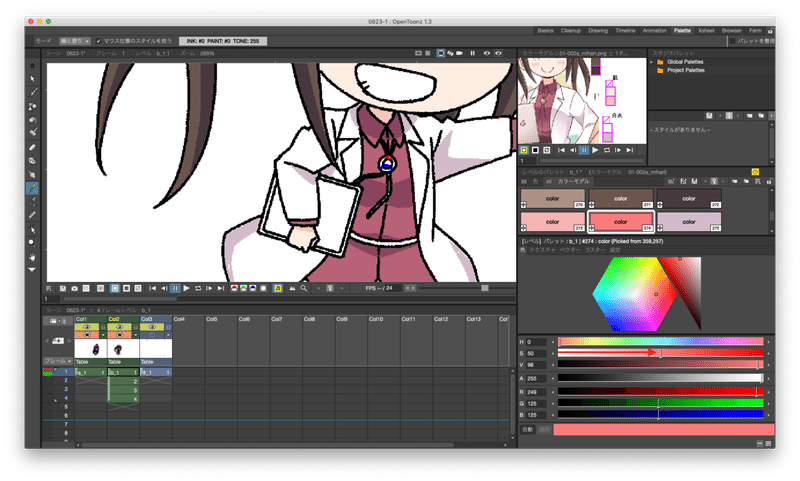Open the テクスチャ tab in style editor
Image resolution: width=800 pixels, height=481 pixels.
tap(541, 250)
